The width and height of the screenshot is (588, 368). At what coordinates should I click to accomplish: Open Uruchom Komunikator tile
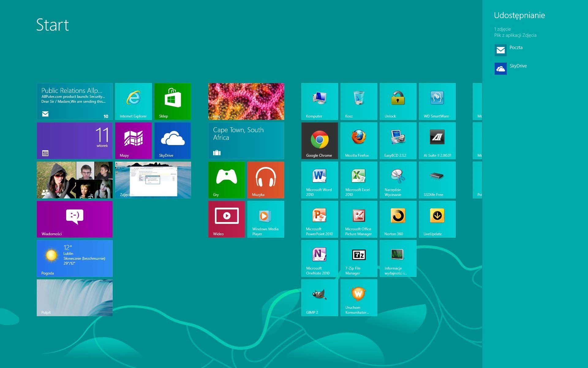click(359, 298)
